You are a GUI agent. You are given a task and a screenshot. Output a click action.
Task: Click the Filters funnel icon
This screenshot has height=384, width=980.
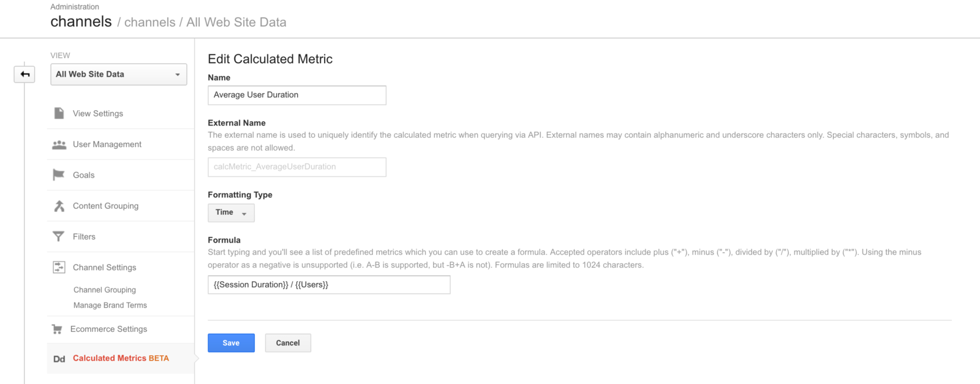click(59, 236)
